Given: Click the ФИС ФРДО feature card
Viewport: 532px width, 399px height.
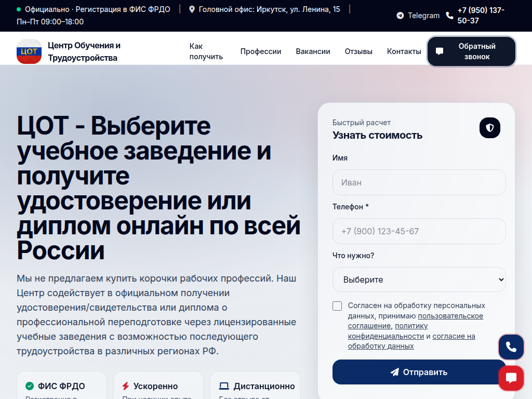Looking at the screenshot, I should pyautogui.click(x=62, y=386).
